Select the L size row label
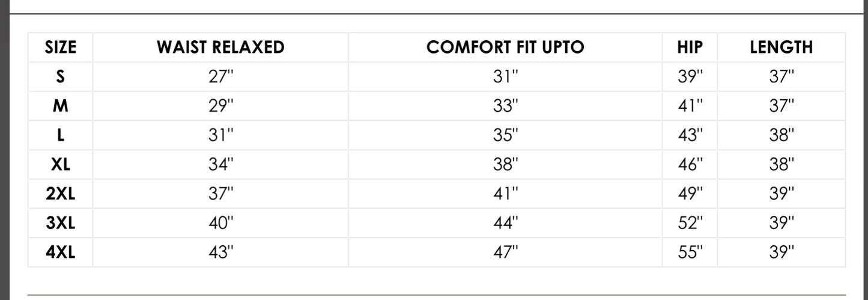The image size is (868, 300). coord(61,135)
